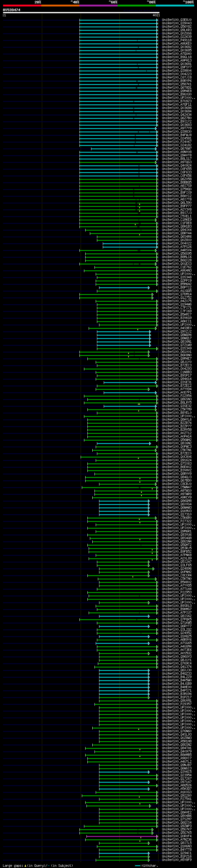Open hit UniRef100_Q9LKR3
The width and height of the screenshot is (197, 868).
point(177,30)
